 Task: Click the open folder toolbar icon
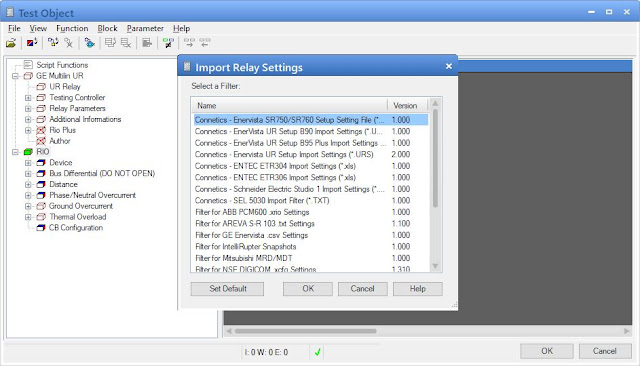point(11,42)
